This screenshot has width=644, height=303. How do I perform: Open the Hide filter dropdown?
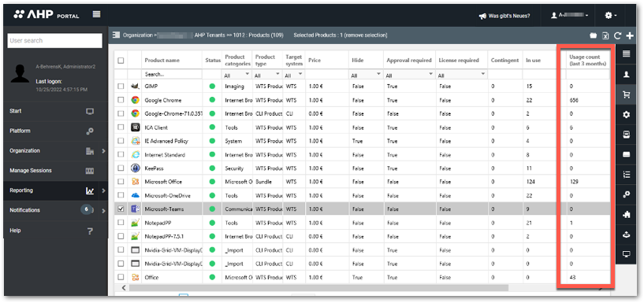tap(366, 75)
